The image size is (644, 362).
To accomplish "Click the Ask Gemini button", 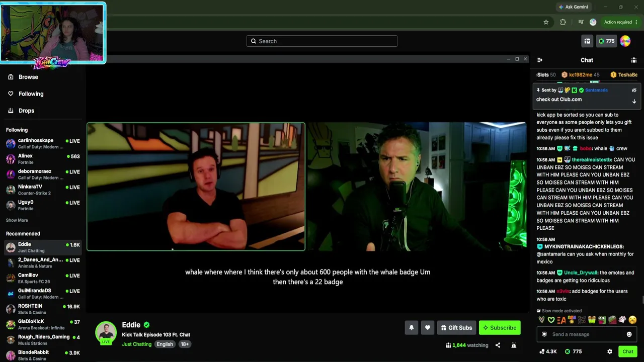I will (573, 7).
